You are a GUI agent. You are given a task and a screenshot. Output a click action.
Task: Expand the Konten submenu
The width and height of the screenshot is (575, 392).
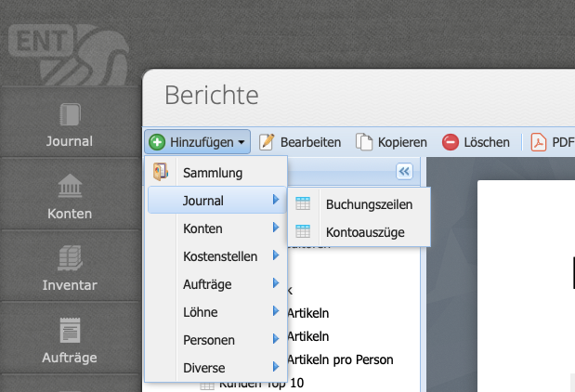[216, 229]
